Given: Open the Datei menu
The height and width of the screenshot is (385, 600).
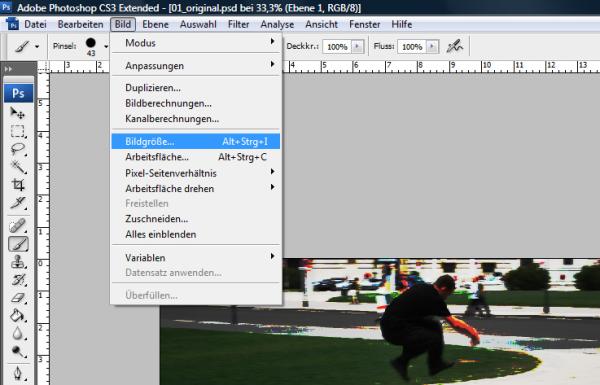Looking at the screenshot, I should tap(35, 24).
